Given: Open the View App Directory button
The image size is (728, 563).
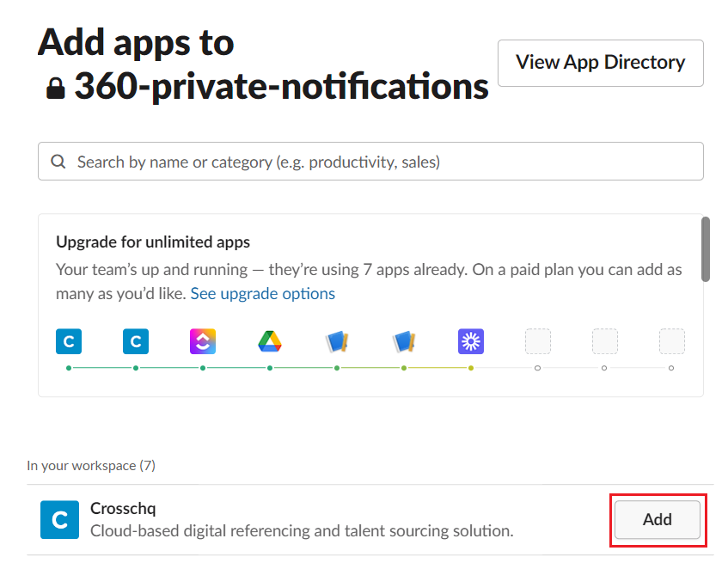Looking at the screenshot, I should [600, 63].
